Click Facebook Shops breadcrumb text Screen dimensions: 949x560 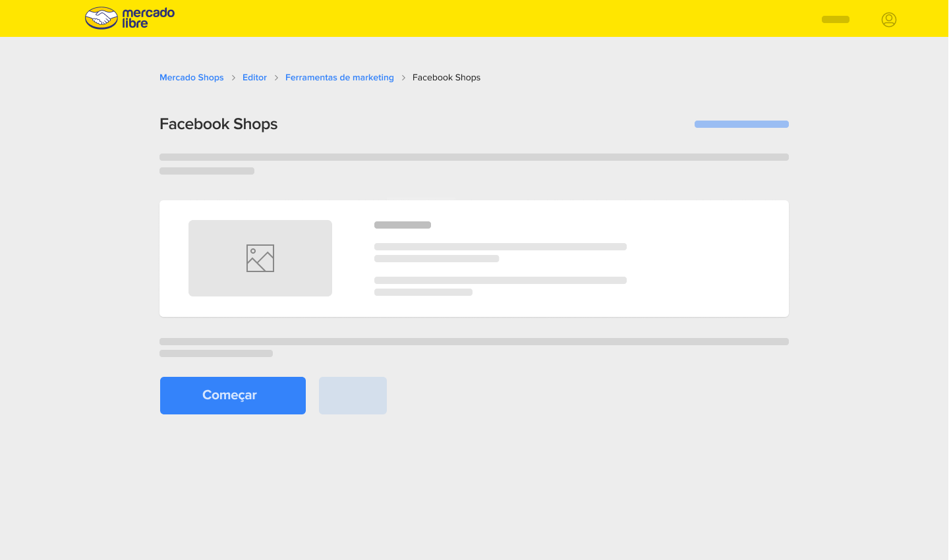click(x=446, y=78)
